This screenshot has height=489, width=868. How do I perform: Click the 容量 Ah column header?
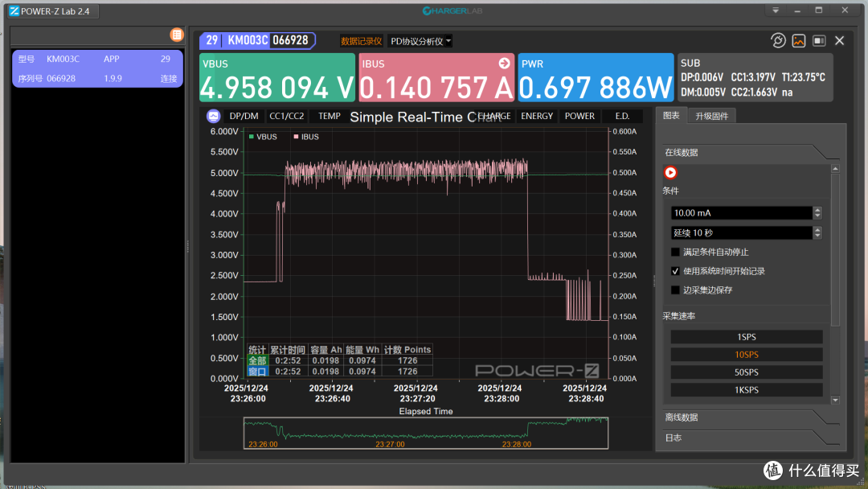coord(325,349)
